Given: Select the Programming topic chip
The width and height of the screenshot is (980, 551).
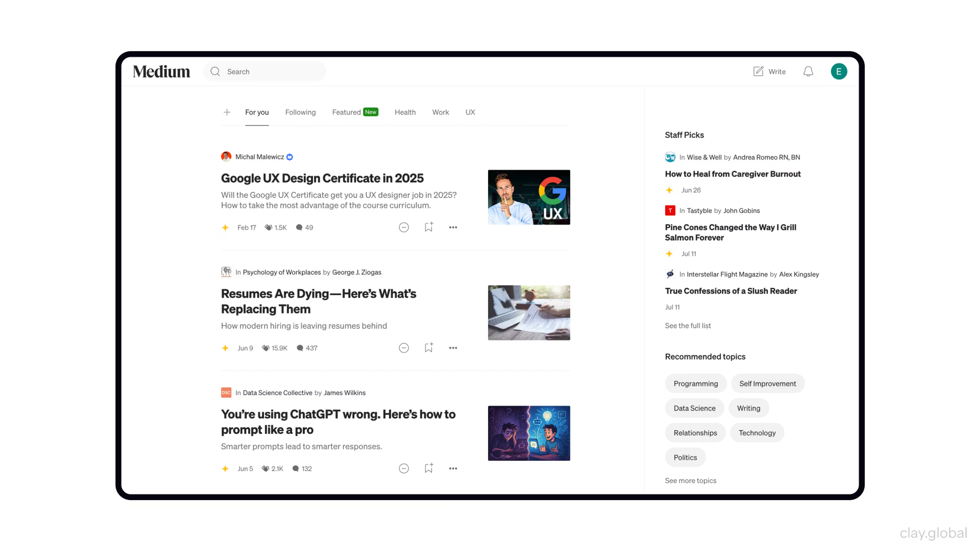Looking at the screenshot, I should coord(696,383).
